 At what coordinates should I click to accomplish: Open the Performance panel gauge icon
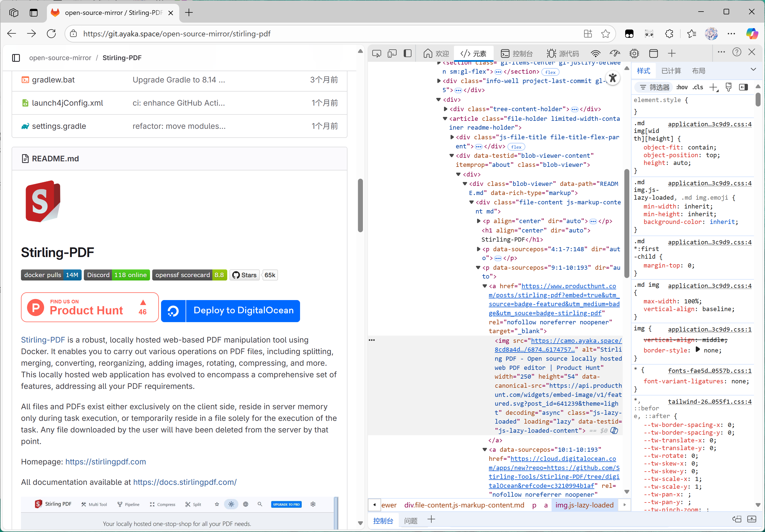tap(614, 54)
